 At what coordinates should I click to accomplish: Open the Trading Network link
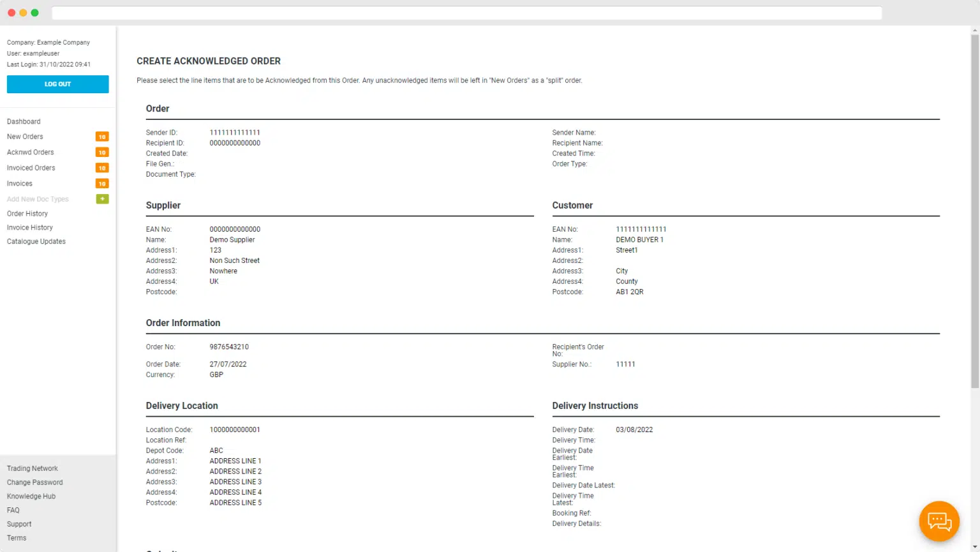[x=33, y=468]
